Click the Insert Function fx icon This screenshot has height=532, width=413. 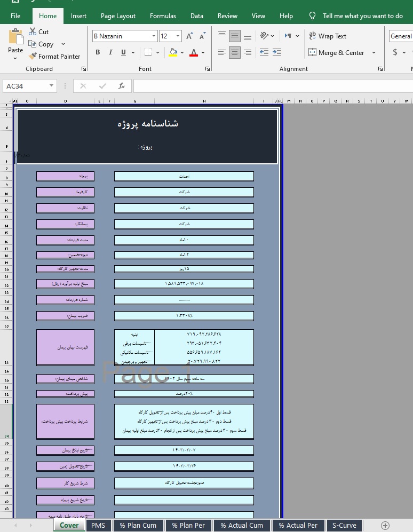(121, 86)
